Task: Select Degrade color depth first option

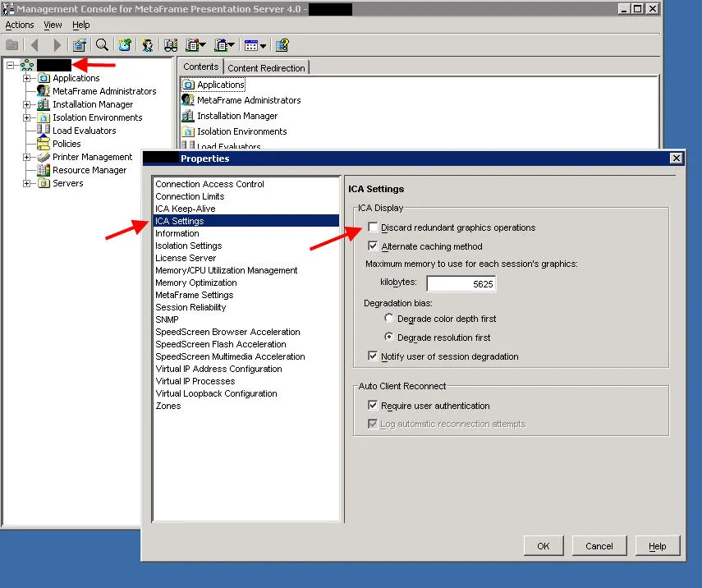Action: [x=388, y=318]
